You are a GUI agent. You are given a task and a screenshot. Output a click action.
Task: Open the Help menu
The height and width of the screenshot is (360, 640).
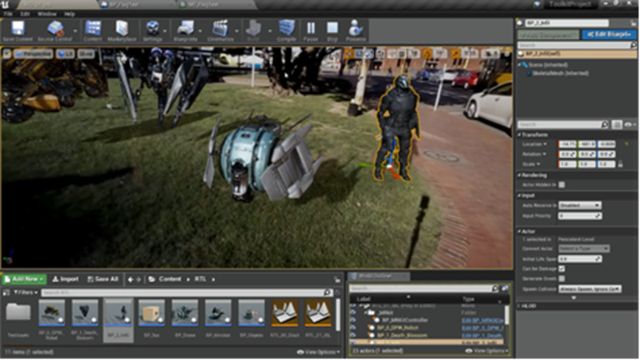69,14
